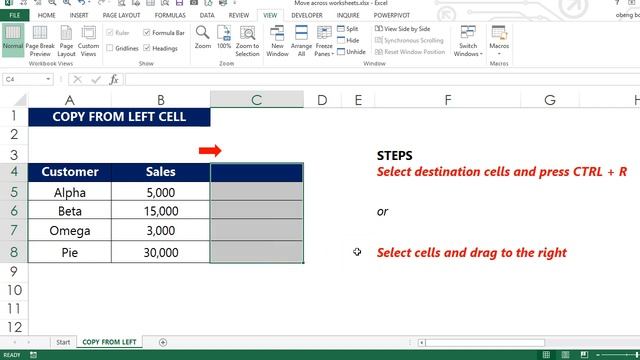Select row 9 header
The image size is (640, 360).
coord(14,271)
